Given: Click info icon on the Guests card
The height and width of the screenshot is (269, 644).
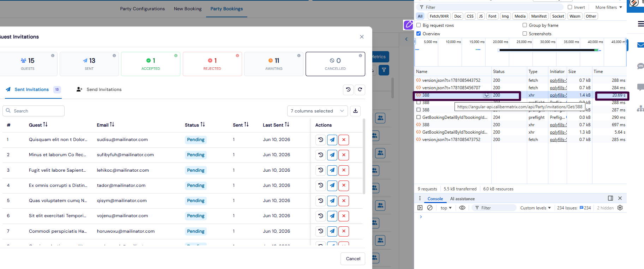Looking at the screenshot, I should 53,56.
